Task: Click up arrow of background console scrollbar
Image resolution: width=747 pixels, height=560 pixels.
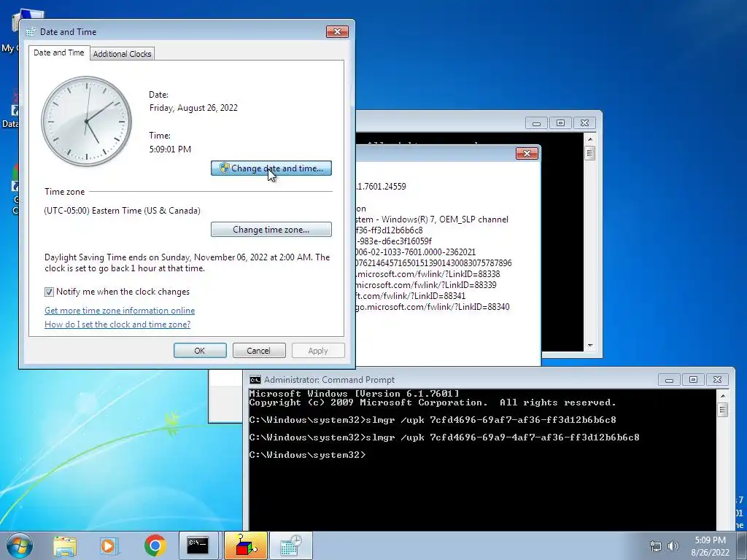Action: (589, 139)
